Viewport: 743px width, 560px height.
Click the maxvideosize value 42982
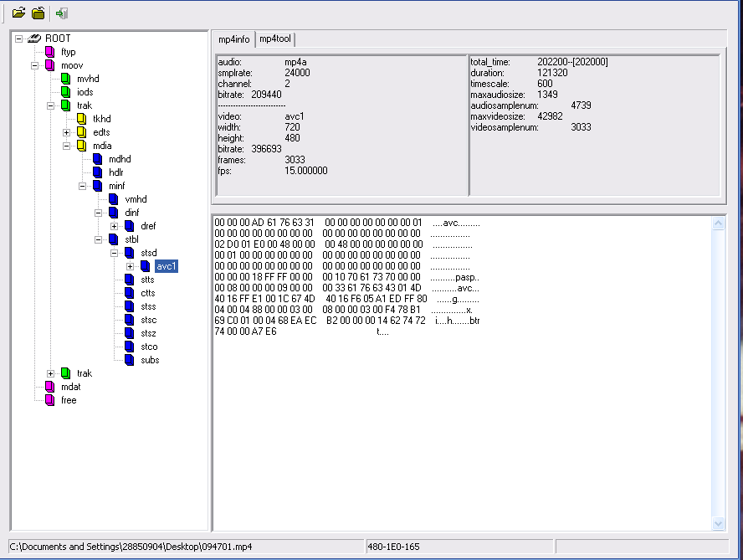pos(551,116)
